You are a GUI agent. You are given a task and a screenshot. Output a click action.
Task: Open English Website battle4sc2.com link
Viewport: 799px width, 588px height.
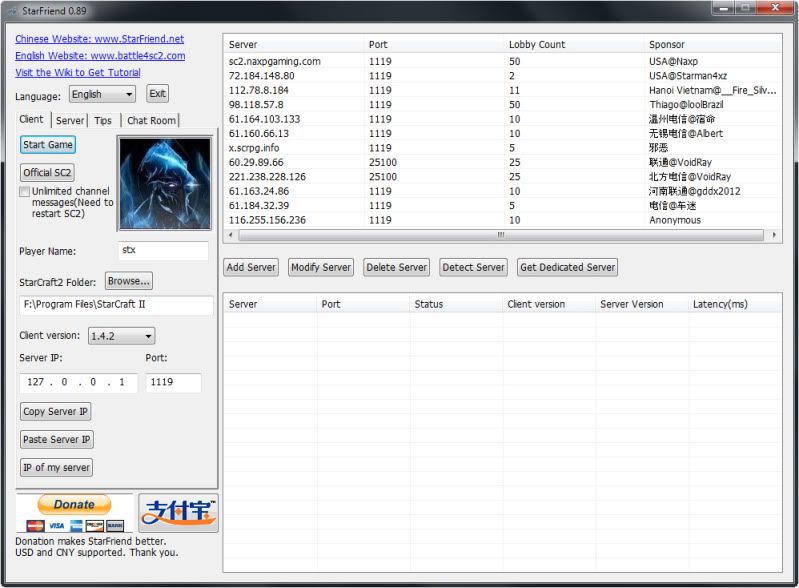pos(100,56)
